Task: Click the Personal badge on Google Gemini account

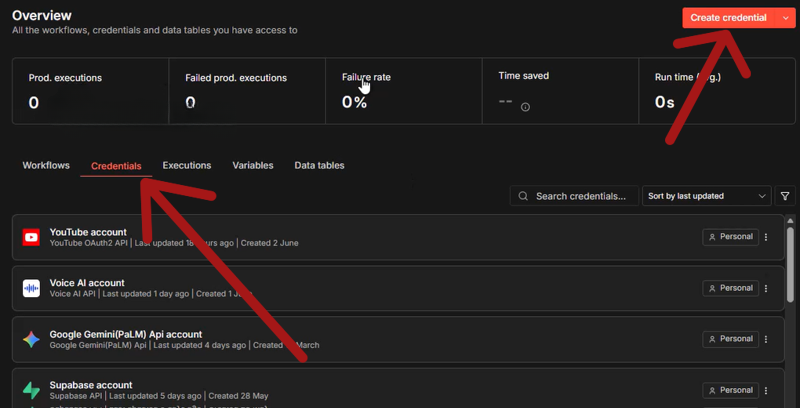Action: pyautogui.click(x=731, y=339)
